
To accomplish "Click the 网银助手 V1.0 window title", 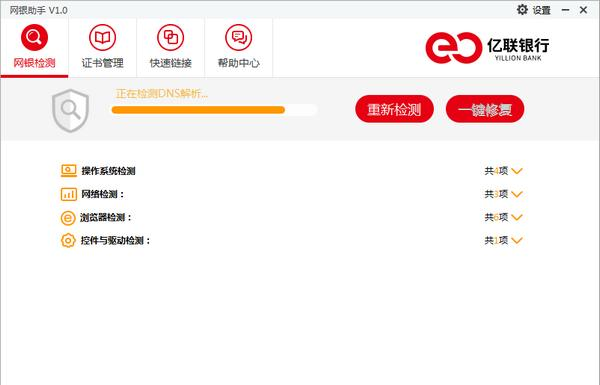I will pyautogui.click(x=39, y=10).
